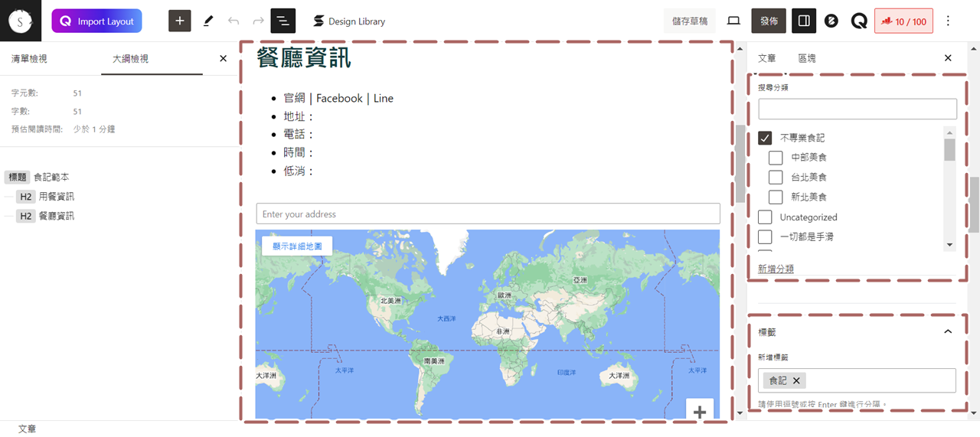Viewport: 980px width, 437px height.
Task: Click the block inserter plus icon
Action: [179, 21]
